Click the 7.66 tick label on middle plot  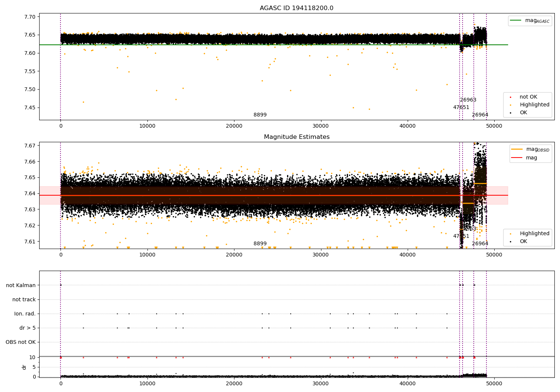[29, 162]
